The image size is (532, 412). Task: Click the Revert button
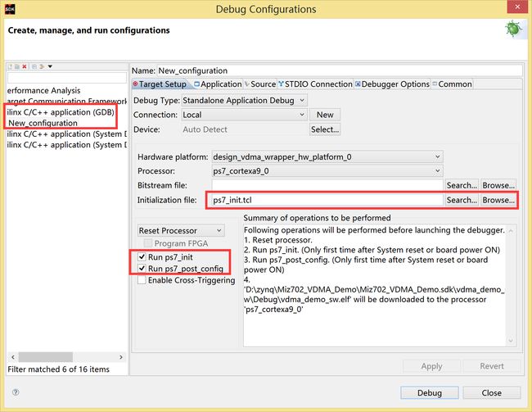point(492,366)
